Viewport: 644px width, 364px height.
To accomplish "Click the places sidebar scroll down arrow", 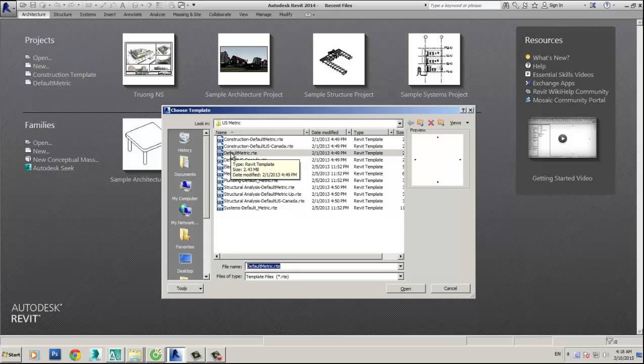I will 206,277.
